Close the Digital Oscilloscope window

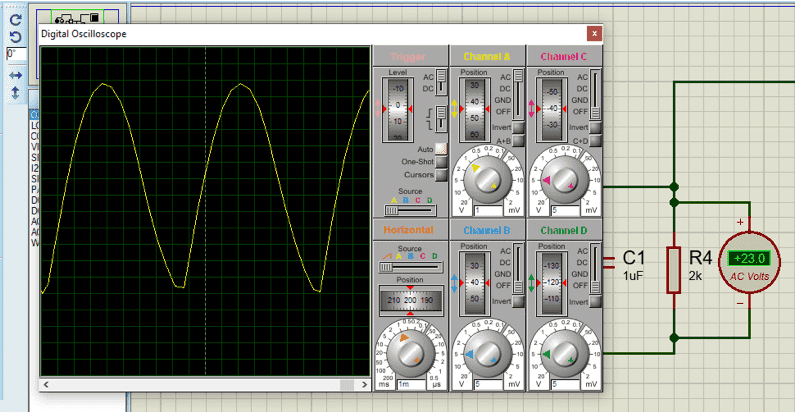[x=596, y=33]
